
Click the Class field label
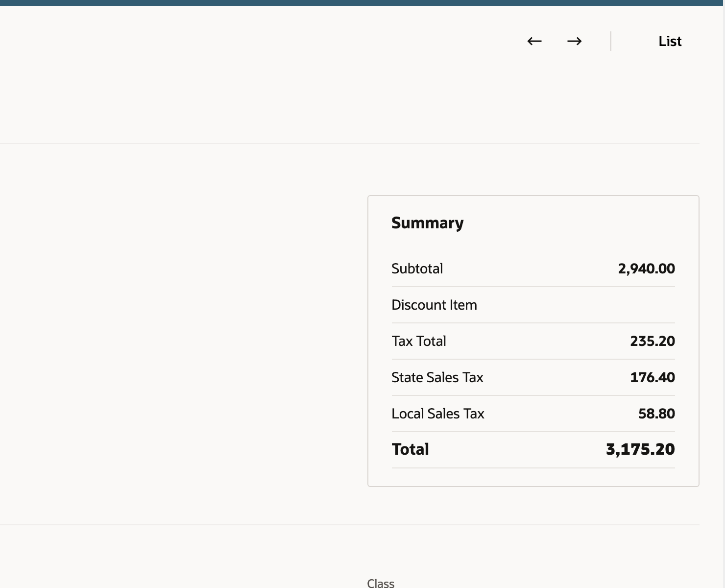click(381, 583)
